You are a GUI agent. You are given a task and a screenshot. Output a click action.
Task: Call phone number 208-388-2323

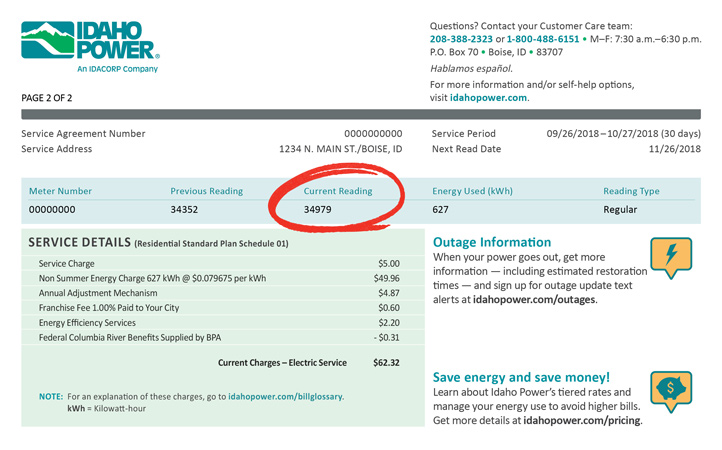pyautogui.click(x=461, y=39)
